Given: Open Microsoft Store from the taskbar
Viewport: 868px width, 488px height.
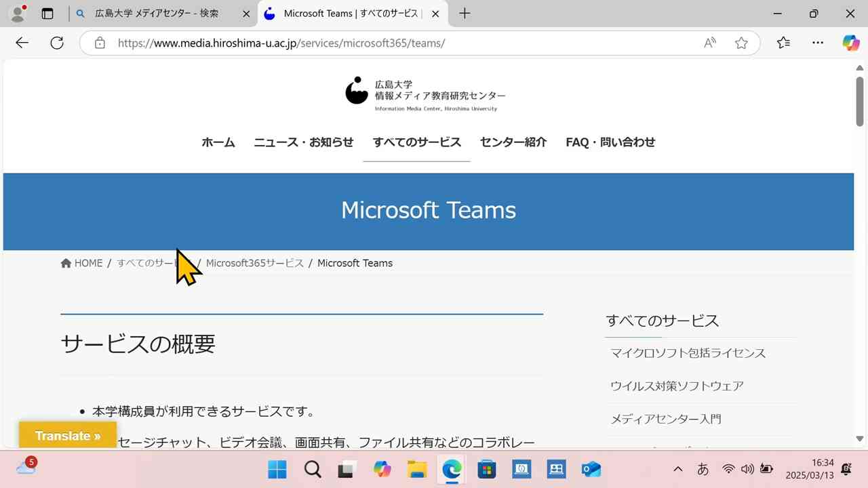Looking at the screenshot, I should point(486,468).
